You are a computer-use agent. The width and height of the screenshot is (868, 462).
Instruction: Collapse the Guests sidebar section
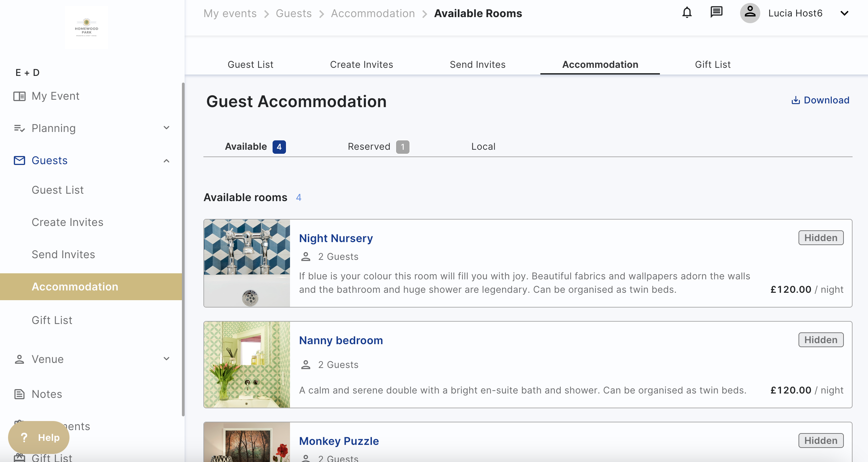(x=166, y=161)
